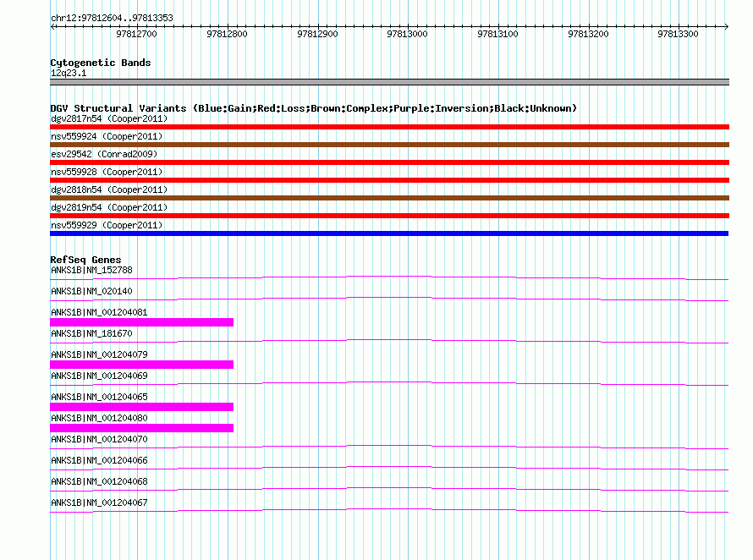Click the Cytogenetic Bands track heading
This screenshot has height=560, width=753.
click(101, 63)
